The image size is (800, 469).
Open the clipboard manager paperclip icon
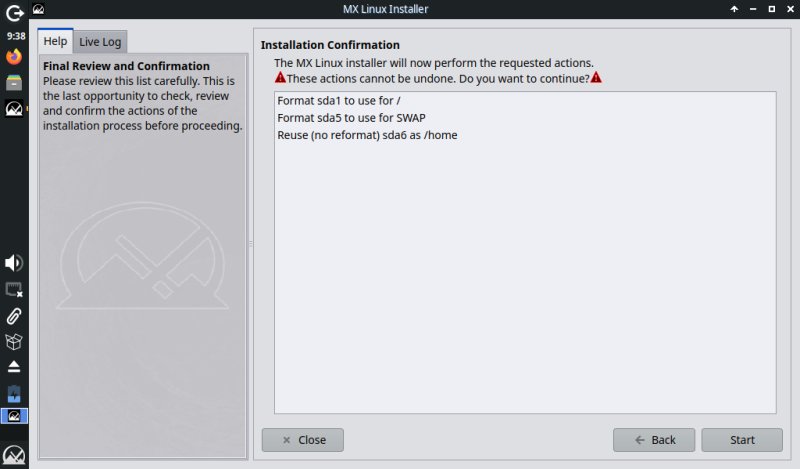pyautogui.click(x=14, y=316)
